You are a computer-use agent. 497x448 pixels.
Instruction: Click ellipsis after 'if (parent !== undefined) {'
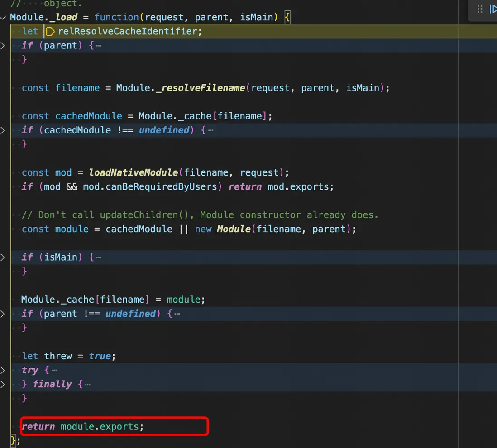coord(177,314)
